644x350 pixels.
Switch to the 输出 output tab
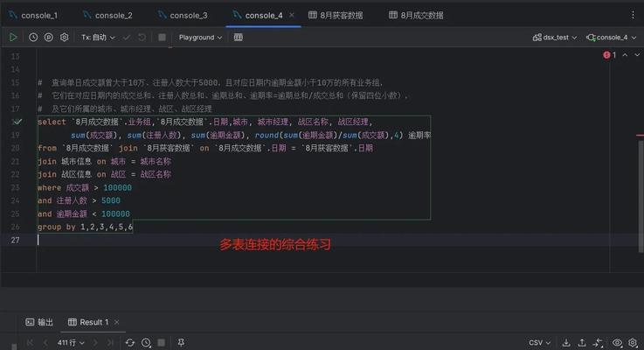[39, 322]
